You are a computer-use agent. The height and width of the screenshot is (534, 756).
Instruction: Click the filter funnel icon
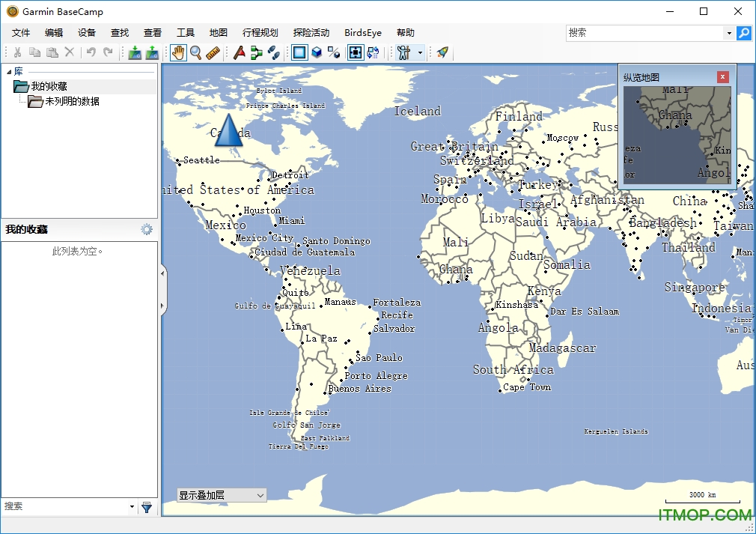tap(147, 507)
